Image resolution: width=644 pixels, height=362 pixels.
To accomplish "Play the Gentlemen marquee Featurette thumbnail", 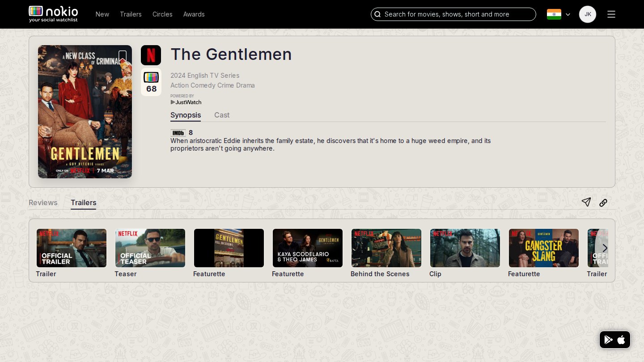I will [x=229, y=248].
